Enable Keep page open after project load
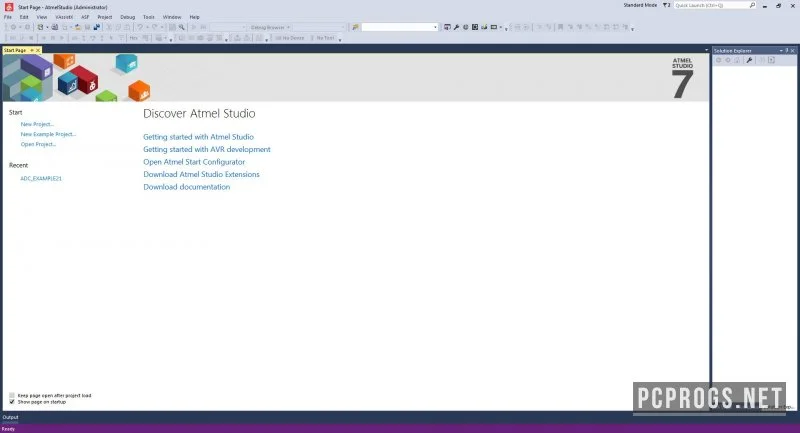 coord(12,395)
